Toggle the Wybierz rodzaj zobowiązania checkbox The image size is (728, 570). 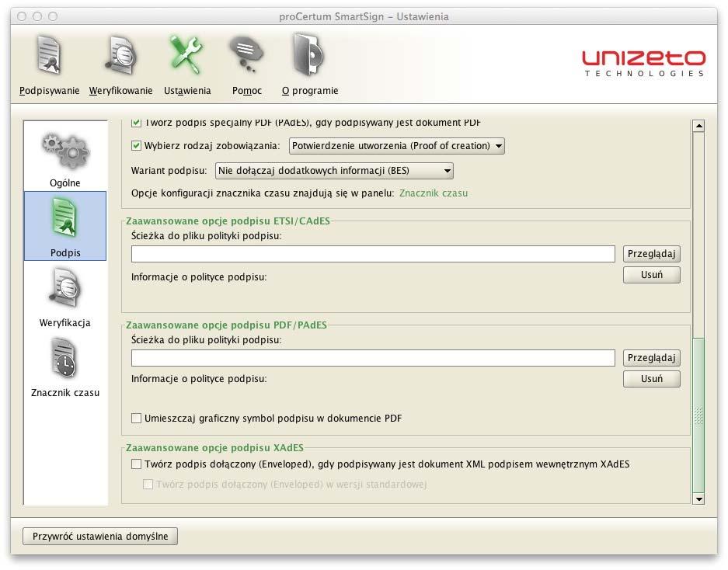136,146
